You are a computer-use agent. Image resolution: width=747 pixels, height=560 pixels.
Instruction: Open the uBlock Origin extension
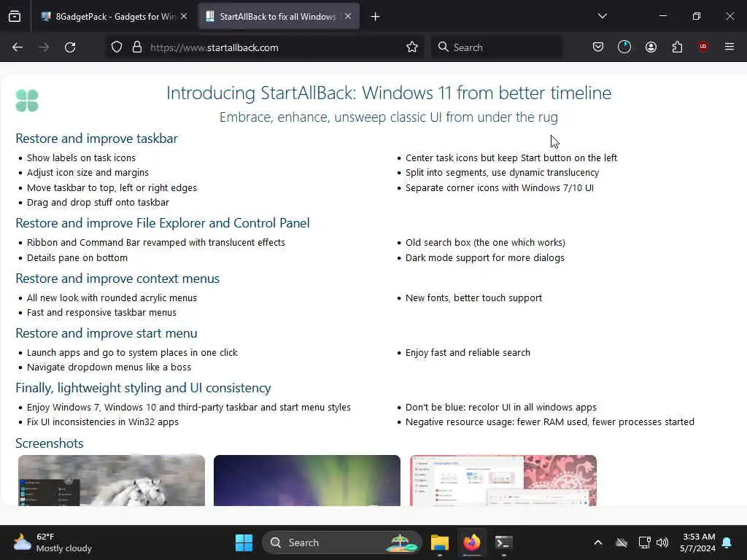[x=703, y=47]
